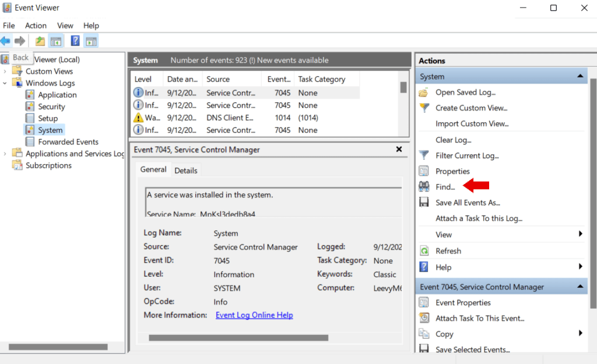The height and width of the screenshot is (364, 597).
Task: Collapse the System actions section
Action: pyautogui.click(x=581, y=76)
